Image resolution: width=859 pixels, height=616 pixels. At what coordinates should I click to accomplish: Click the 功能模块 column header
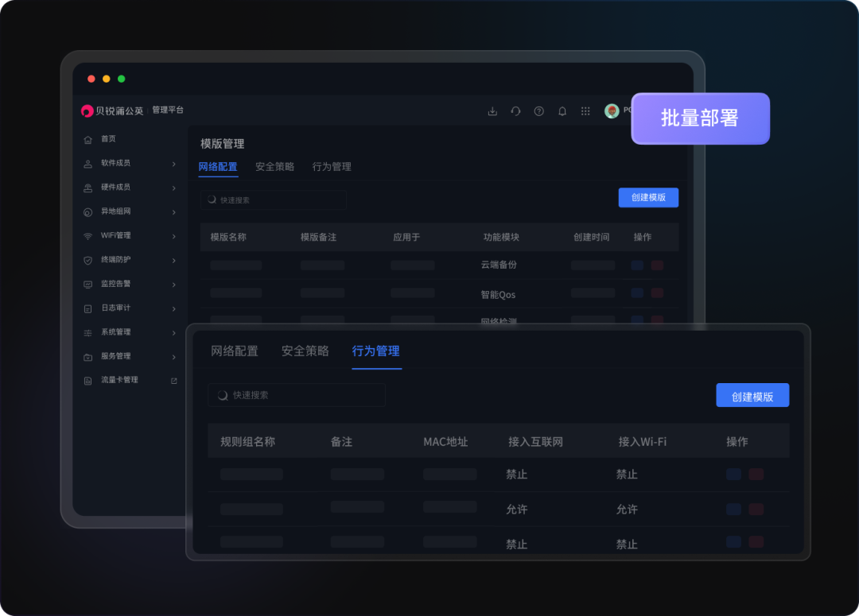pyautogui.click(x=501, y=237)
